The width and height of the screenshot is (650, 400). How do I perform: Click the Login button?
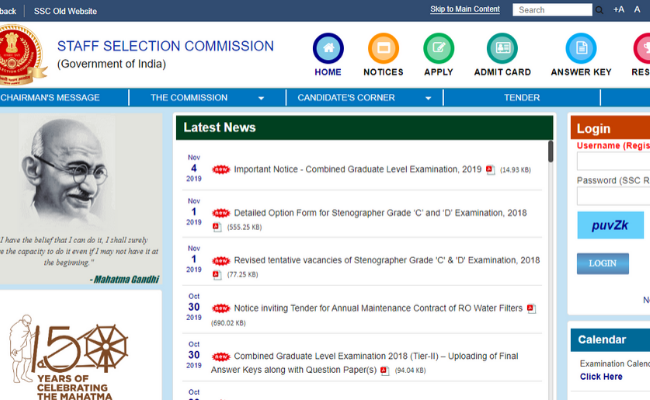click(602, 264)
